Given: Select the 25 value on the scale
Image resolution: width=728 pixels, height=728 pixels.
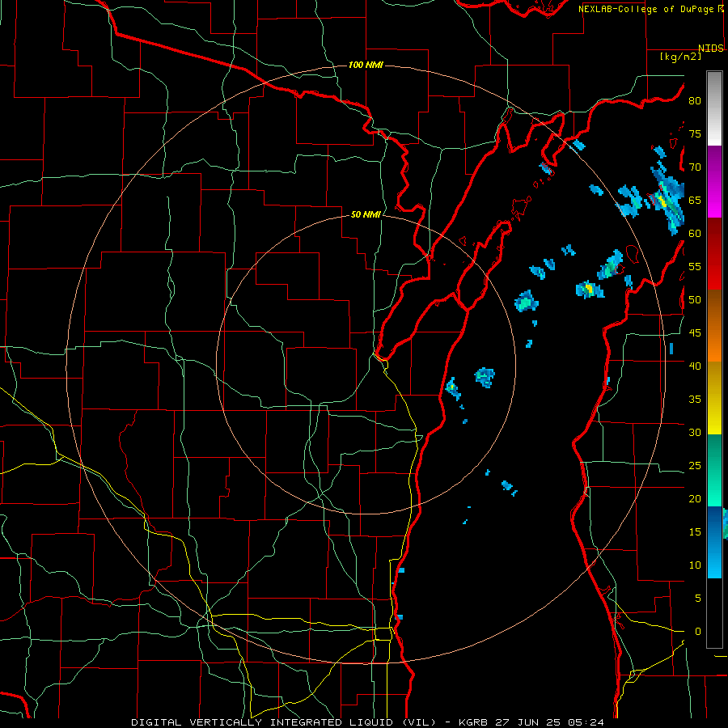Looking at the screenshot, I should 695,466.
